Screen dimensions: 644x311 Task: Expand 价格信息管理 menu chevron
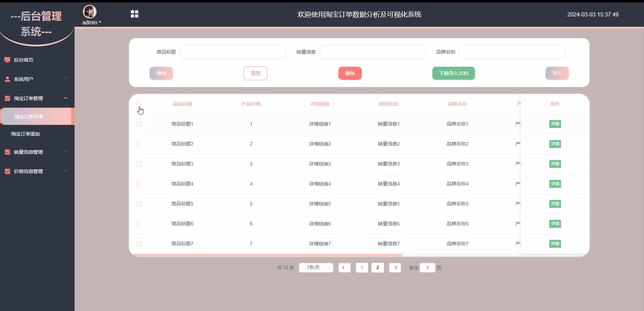(66, 171)
